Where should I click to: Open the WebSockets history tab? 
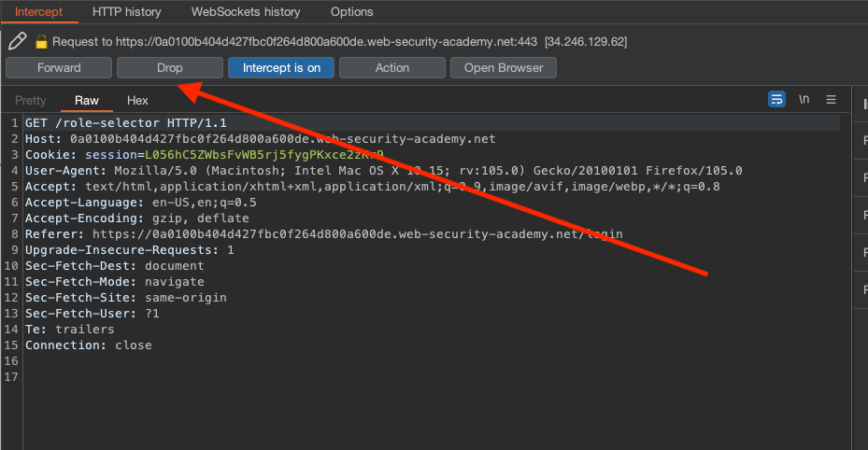pos(246,12)
